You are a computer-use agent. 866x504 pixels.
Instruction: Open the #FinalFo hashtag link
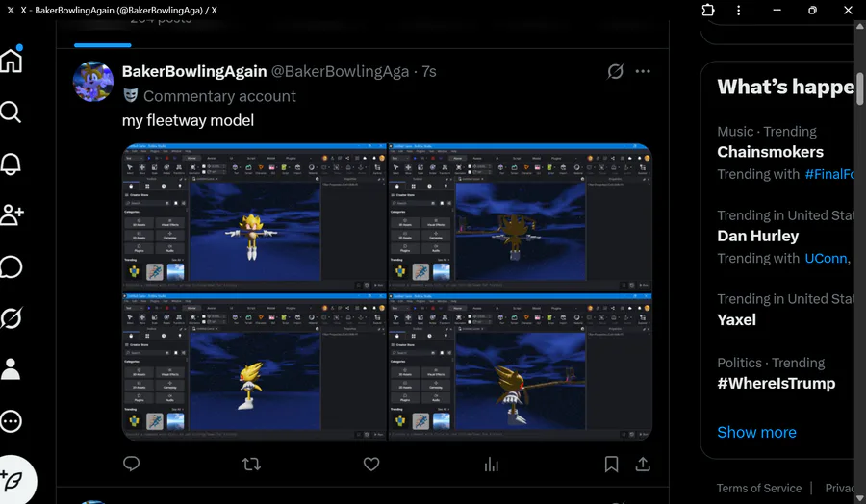(830, 174)
